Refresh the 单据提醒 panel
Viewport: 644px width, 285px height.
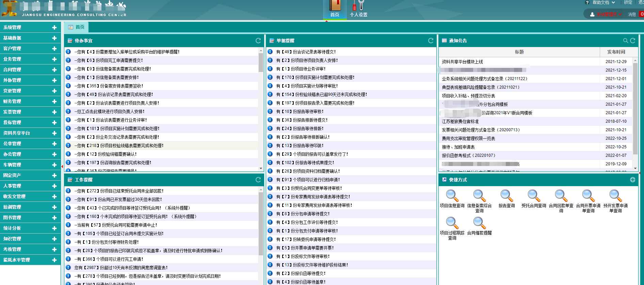click(431, 41)
